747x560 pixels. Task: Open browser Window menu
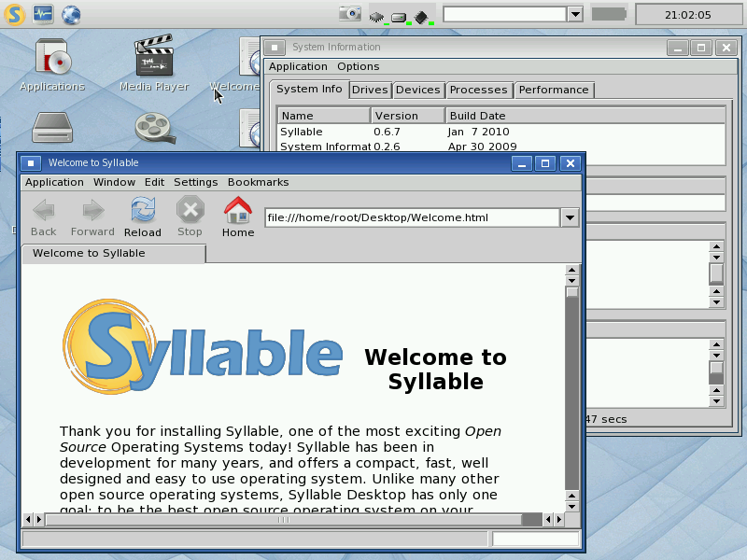(114, 182)
